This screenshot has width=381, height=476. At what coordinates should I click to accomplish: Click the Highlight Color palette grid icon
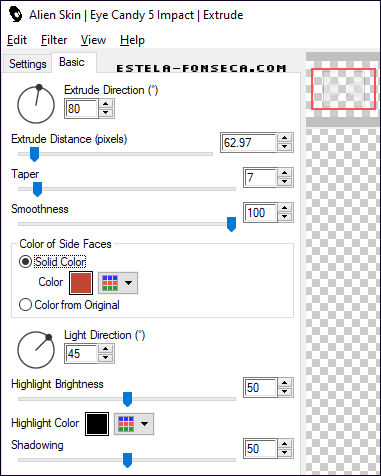[x=126, y=424]
